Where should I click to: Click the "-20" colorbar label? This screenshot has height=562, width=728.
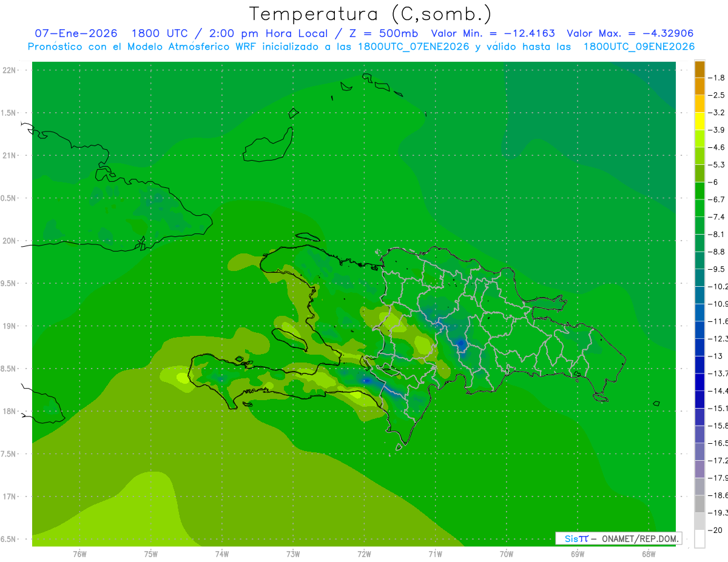click(715, 530)
